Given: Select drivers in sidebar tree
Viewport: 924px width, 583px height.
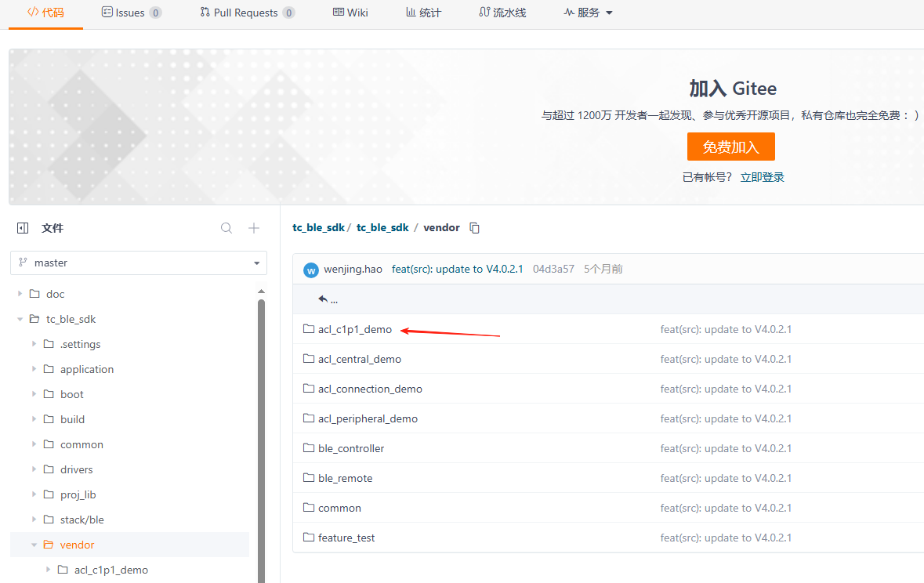Looking at the screenshot, I should pos(77,469).
